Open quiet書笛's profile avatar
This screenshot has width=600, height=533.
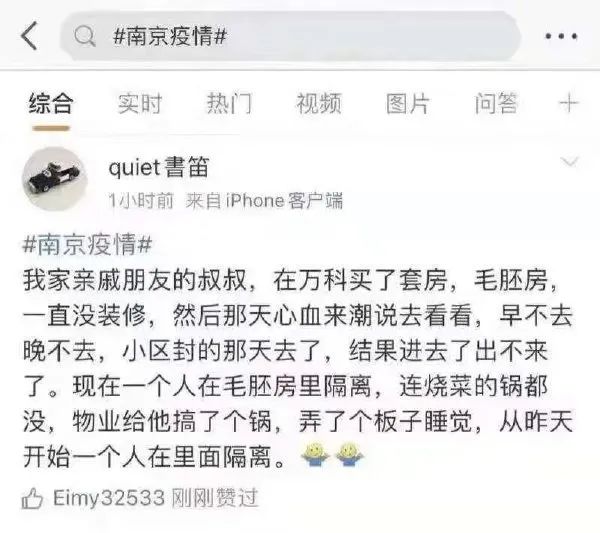[x=54, y=179]
